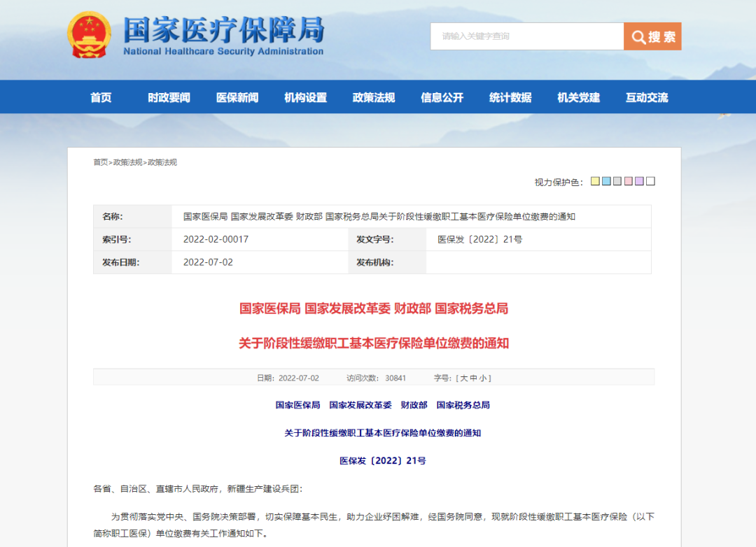Image resolution: width=756 pixels, height=547 pixels.
Task: Click the 日期: 2022-07-02 info text
Action: point(288,378)
